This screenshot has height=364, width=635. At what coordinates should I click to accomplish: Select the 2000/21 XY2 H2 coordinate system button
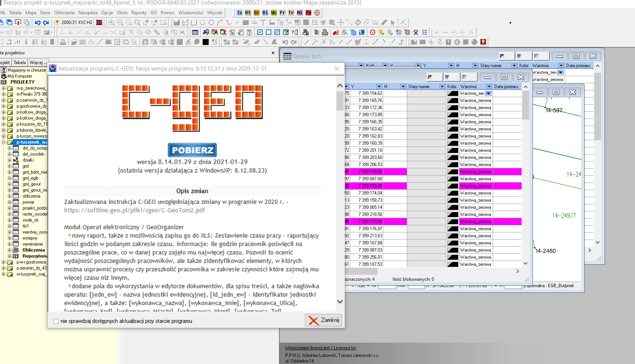point(77,22)
